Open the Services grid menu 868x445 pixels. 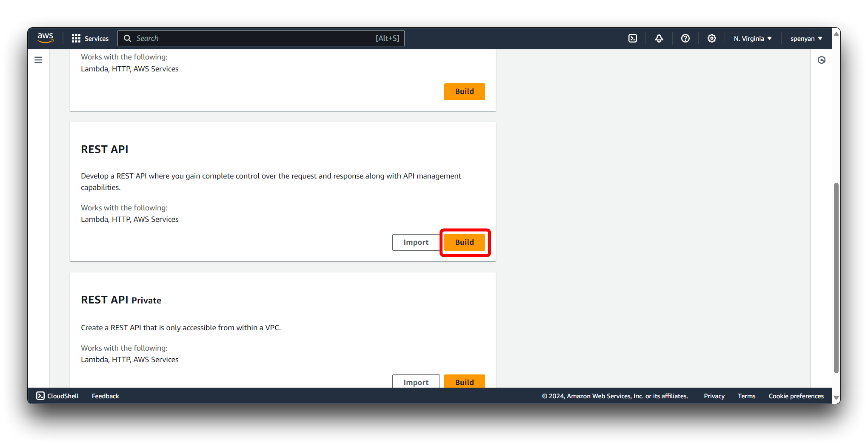[90, 38]
